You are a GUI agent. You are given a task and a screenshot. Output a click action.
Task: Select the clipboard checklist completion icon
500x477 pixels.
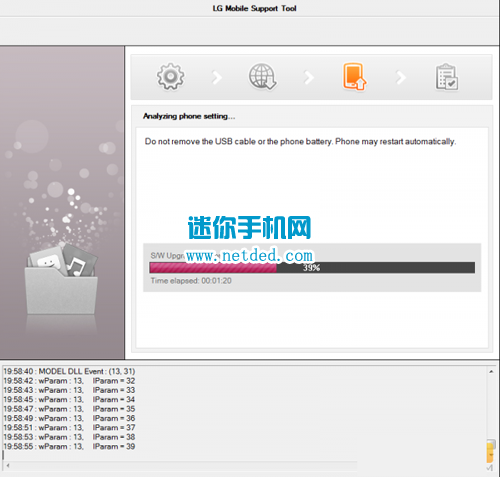point(447,77)
